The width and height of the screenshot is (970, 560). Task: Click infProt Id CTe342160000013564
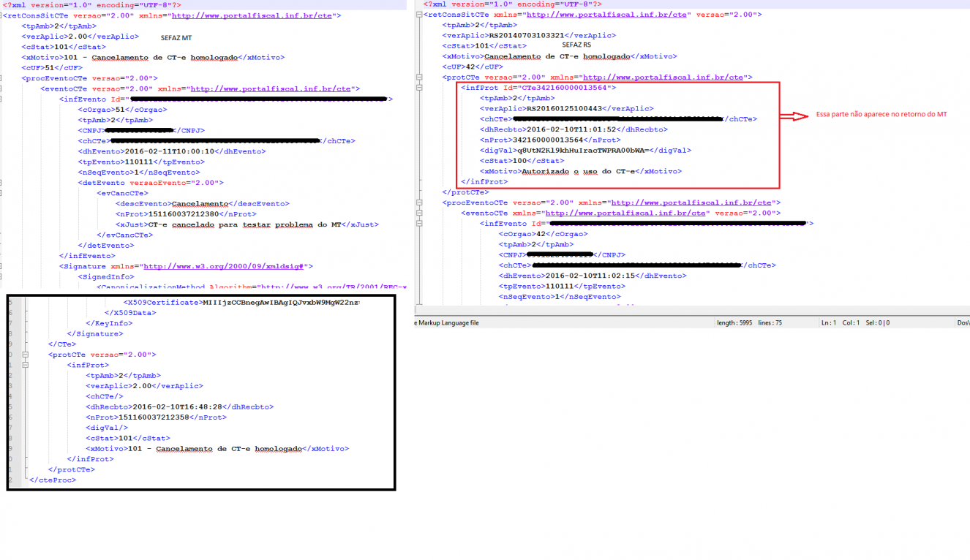564,87
